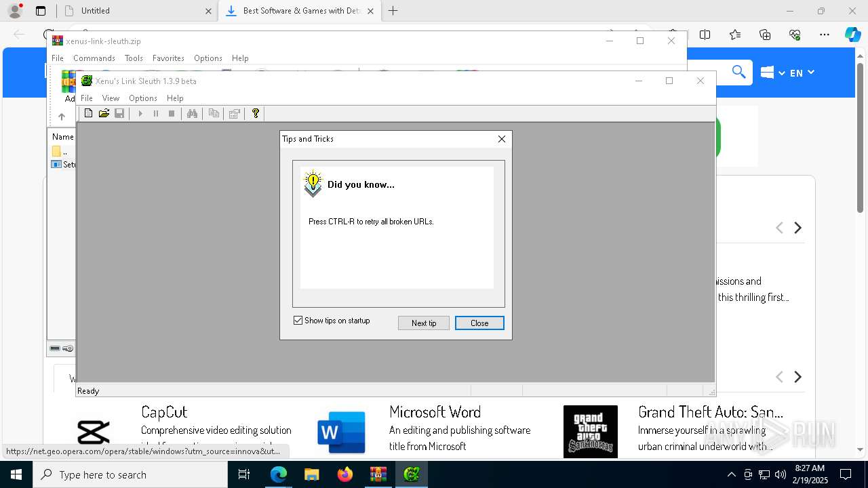The height and width of the screenshot is (488, 868).
Task: Open the View menu in Xenu's Link Sleuth
Action: point(111,98)
